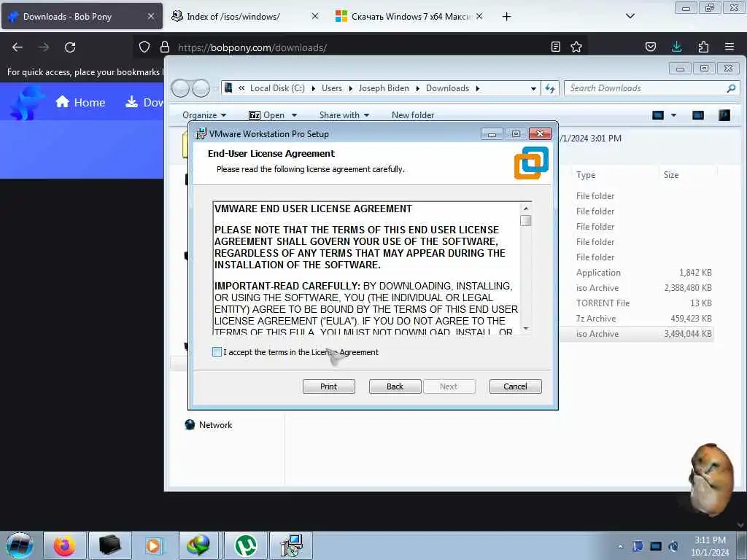Save to Pocket icon in Firefox
This screenshot has height=560, width=747.
(x=650, y=47)
